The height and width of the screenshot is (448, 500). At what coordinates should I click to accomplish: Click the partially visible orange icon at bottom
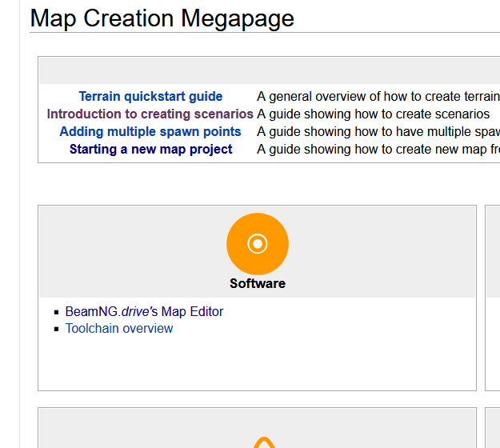[264, 442]
